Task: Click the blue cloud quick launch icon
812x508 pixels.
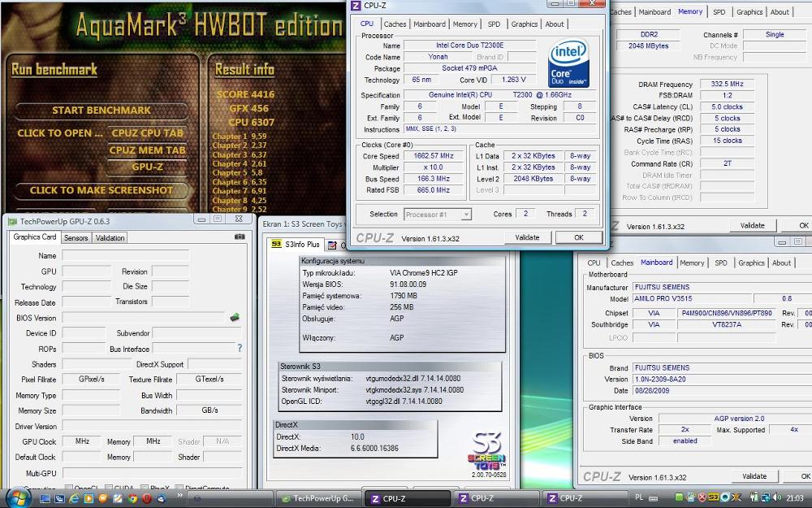Action: coord(162,499)
